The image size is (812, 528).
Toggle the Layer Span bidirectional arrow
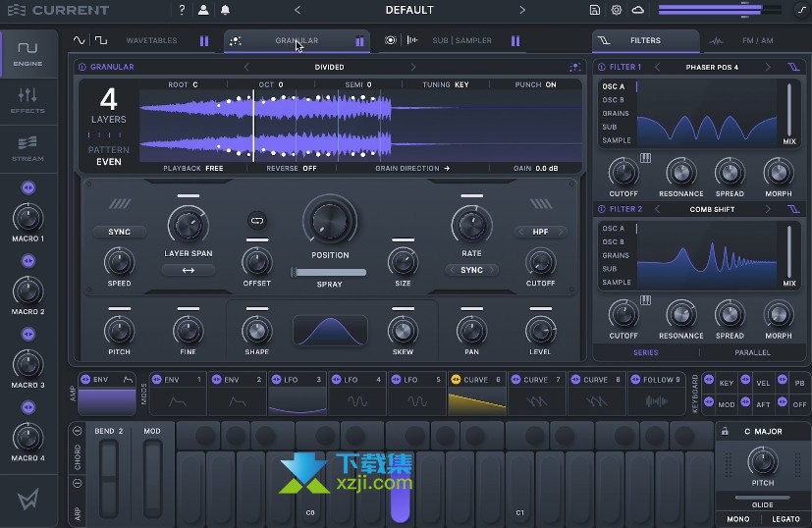tap(188, 270)
